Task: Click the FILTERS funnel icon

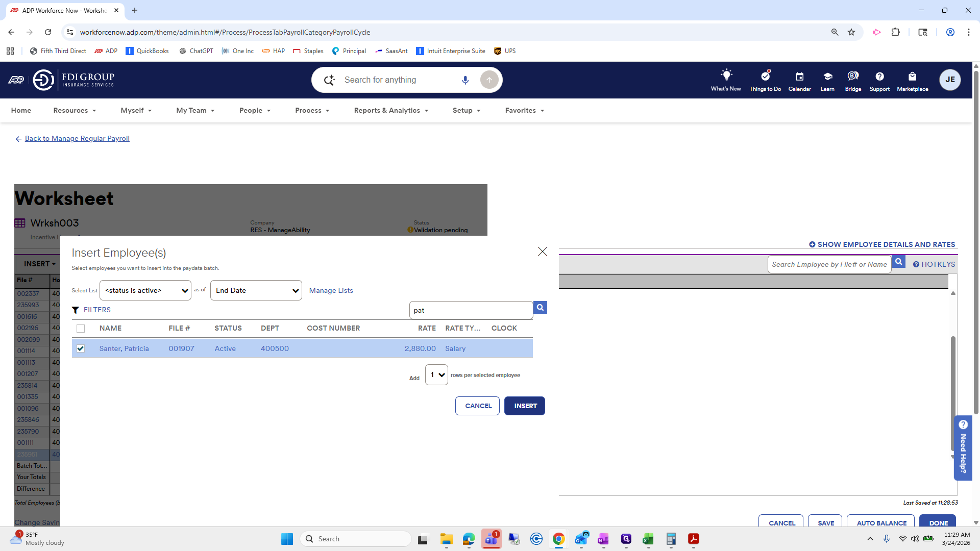Action: point(76,310)
